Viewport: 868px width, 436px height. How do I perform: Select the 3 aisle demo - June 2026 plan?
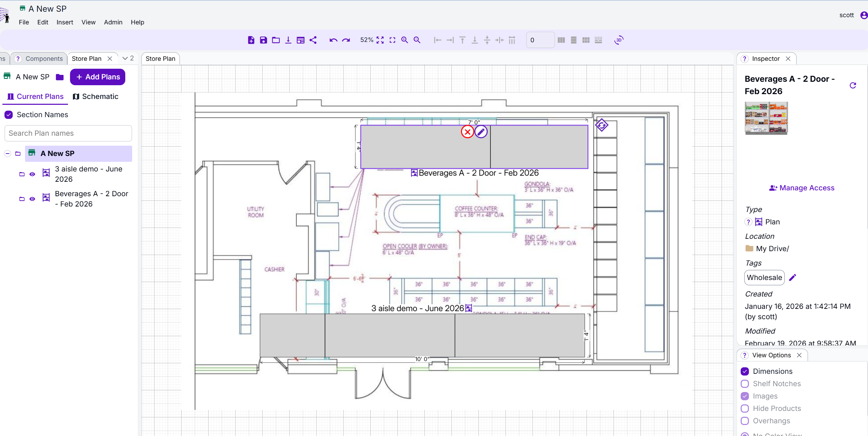coord(89,174)
